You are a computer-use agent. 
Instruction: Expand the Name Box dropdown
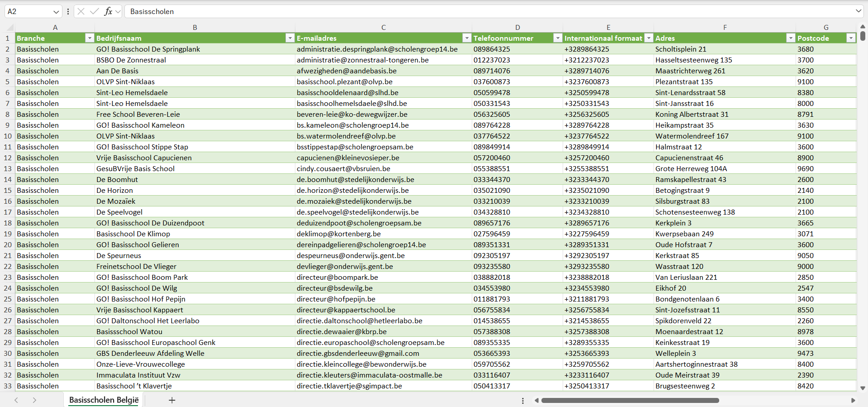[56, 12]
